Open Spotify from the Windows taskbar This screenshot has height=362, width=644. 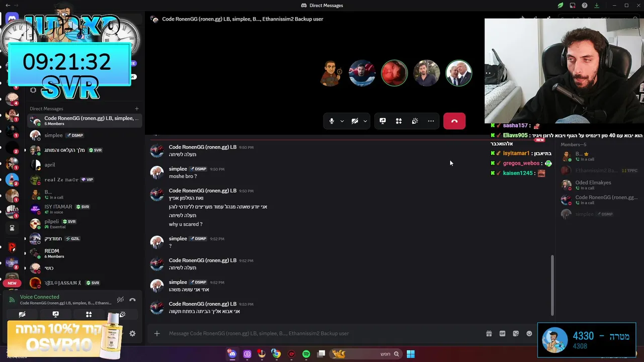[306, 354]
